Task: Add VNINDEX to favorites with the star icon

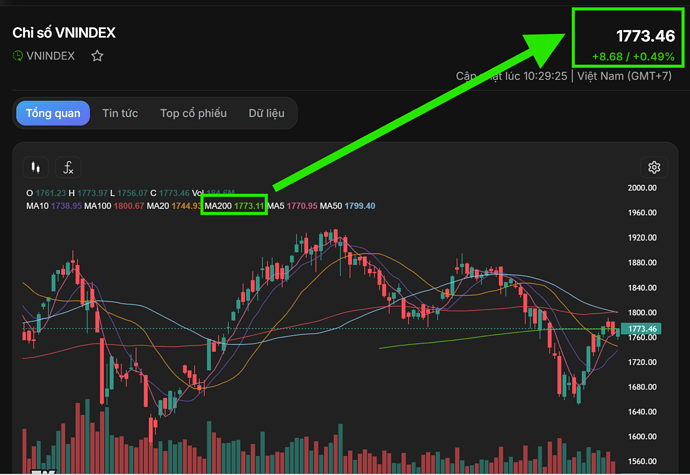Action: pos(97,56)
